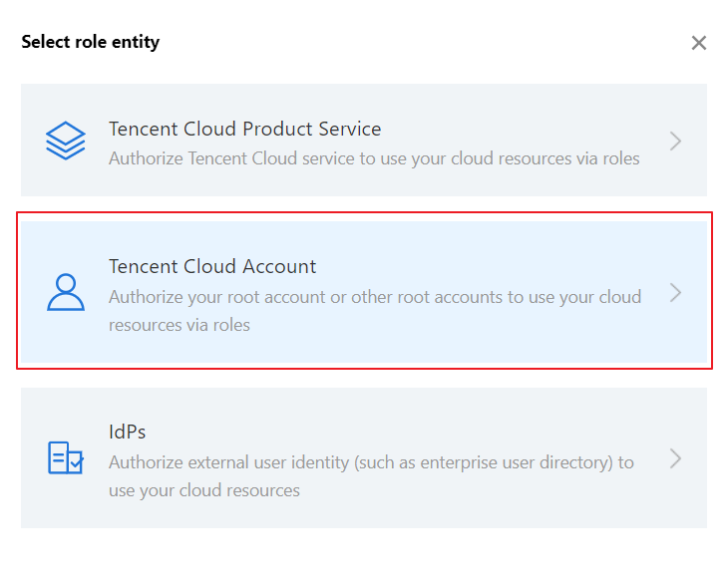Click the IdPs document checklist icon
Screen dimensions: 728x585
coord(66,457)
